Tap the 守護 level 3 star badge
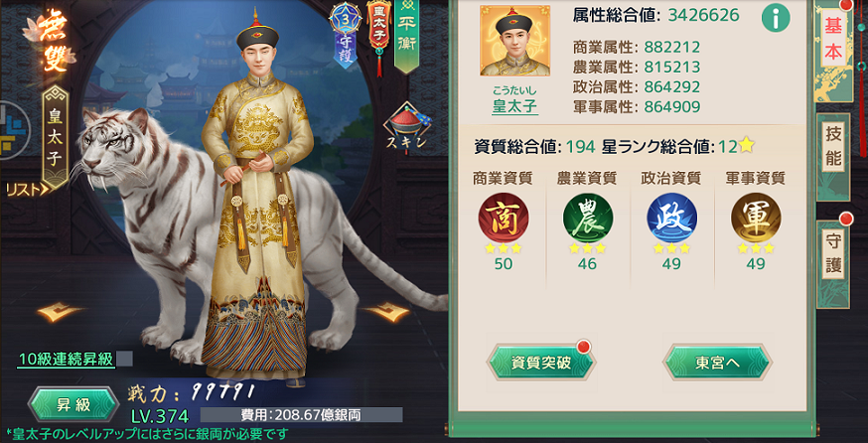868x443 pixels. (x=346, y=32)
